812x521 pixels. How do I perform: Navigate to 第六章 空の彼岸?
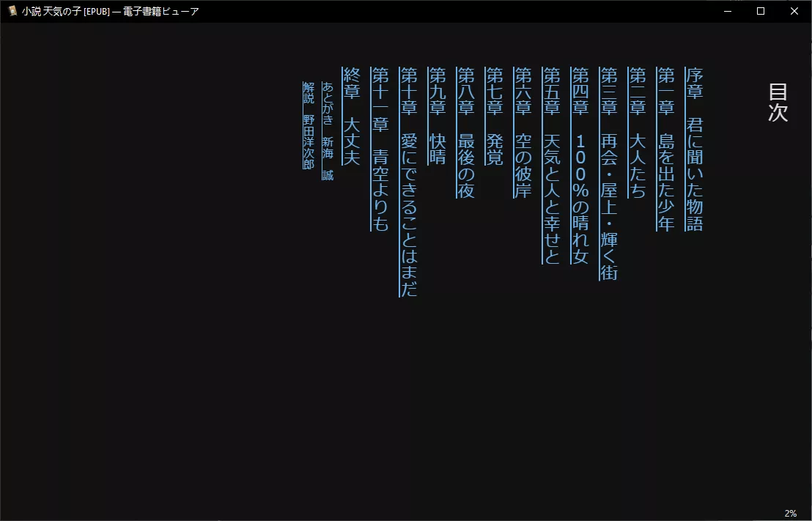[523, 133]
